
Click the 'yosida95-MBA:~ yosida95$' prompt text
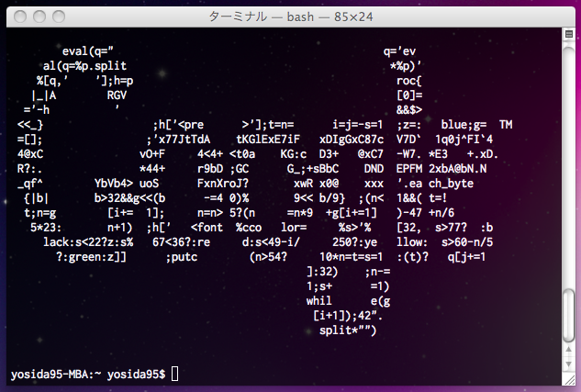click(x=87, y=374)
